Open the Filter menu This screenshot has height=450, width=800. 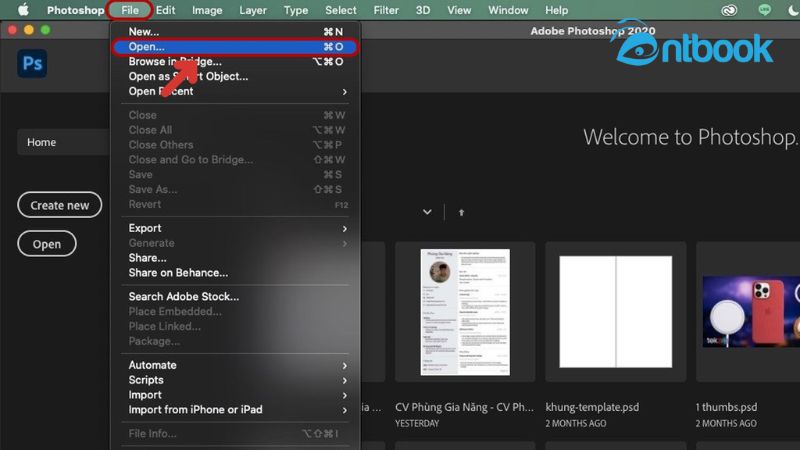386,10
